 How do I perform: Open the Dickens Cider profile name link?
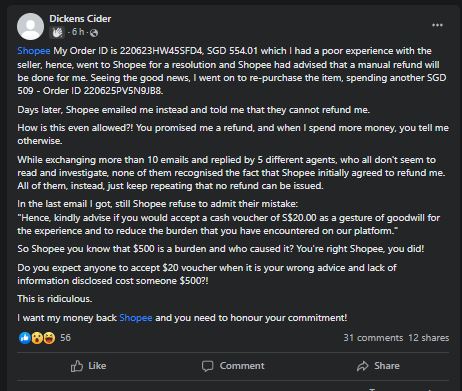point(80,19)
